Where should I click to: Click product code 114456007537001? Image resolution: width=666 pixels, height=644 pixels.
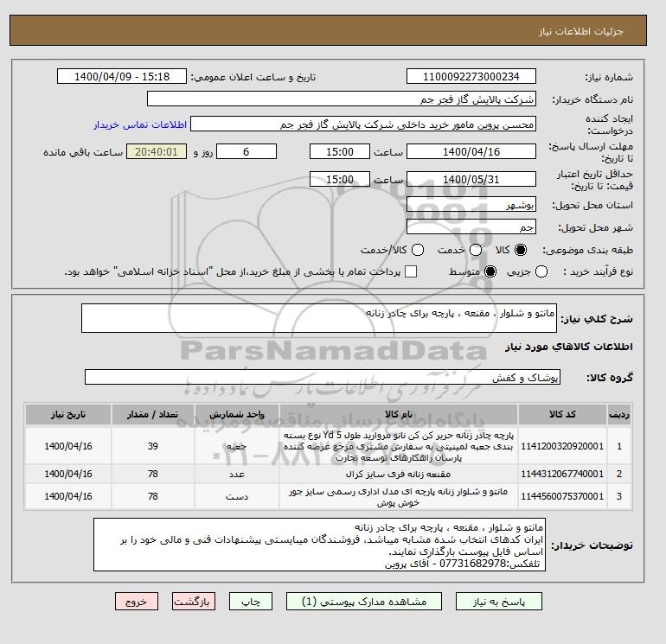[x=562, y=496]
